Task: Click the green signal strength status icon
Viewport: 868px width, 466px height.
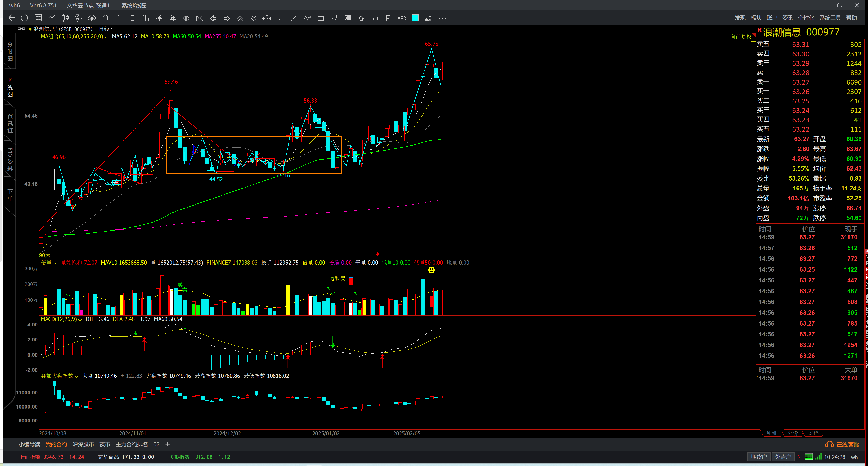Action: click(818, 457)
